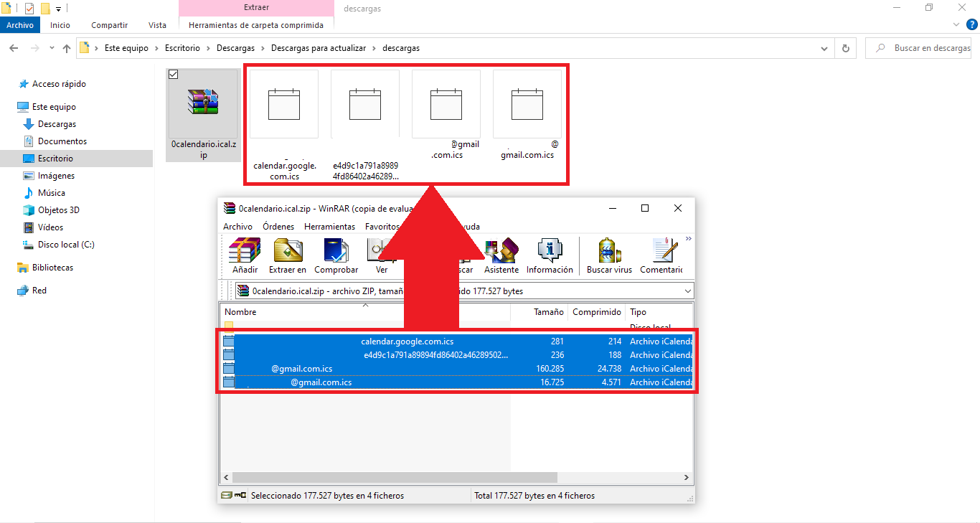
Task: Select the calendar.google.com.ics file in Explorer
Action: tap(284, 124)
